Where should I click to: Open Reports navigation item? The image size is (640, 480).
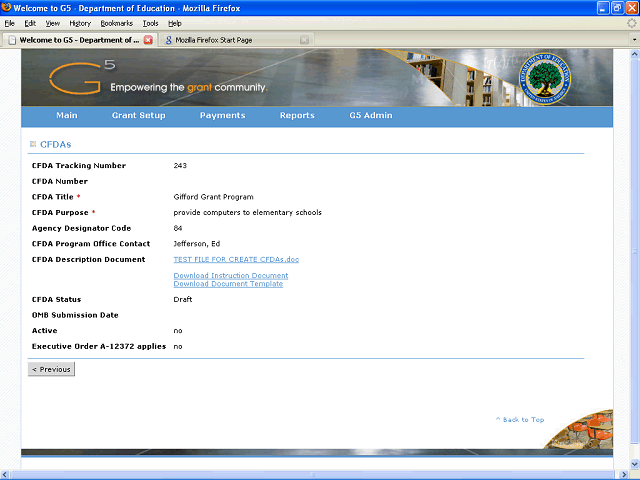[297, 115]
